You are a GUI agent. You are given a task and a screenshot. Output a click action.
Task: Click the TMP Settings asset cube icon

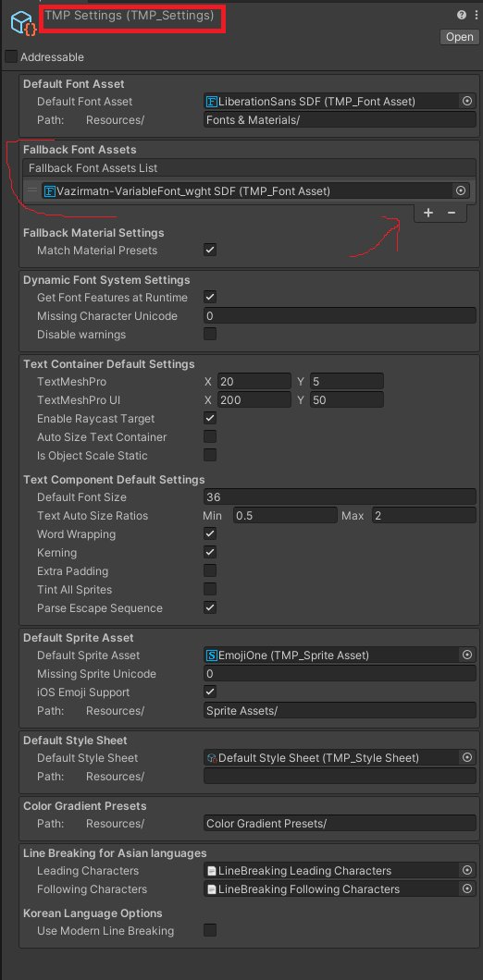(22, 22)
